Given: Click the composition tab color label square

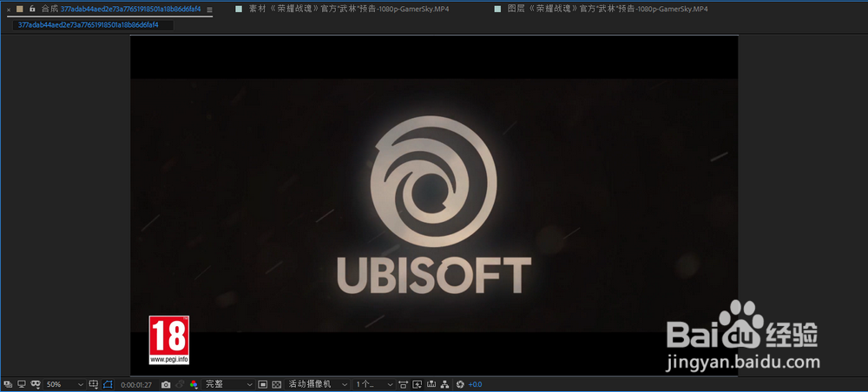Looking at the screenshot, I should pos(20,10).
